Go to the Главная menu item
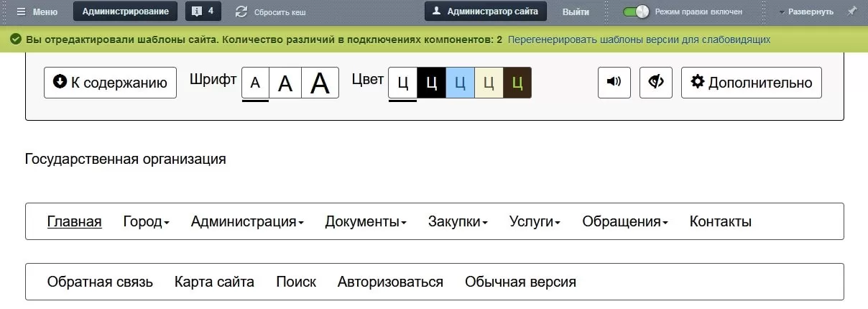868x309 pixels. point(74,221)
